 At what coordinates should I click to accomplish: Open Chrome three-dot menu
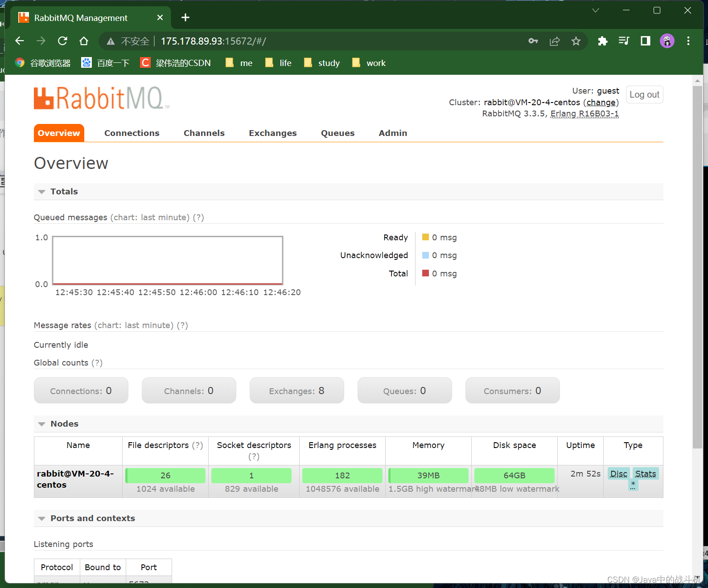[688, 41]
